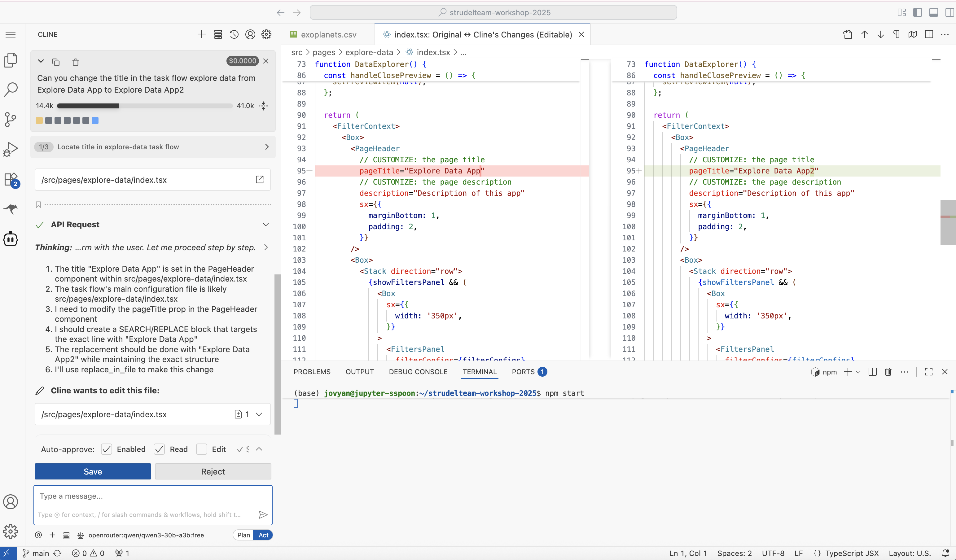Click the context window progress bar
The width and height of the screenshot is (956, 560).
point(145,106)
